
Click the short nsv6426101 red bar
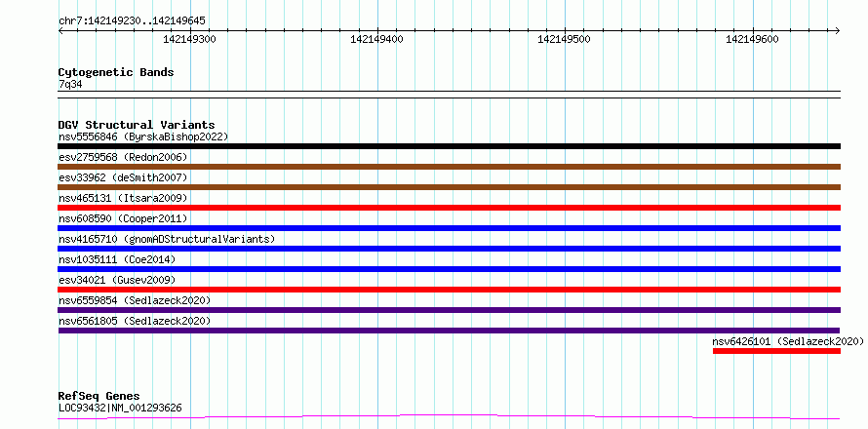pyautogui.click(x=776, y=351)
